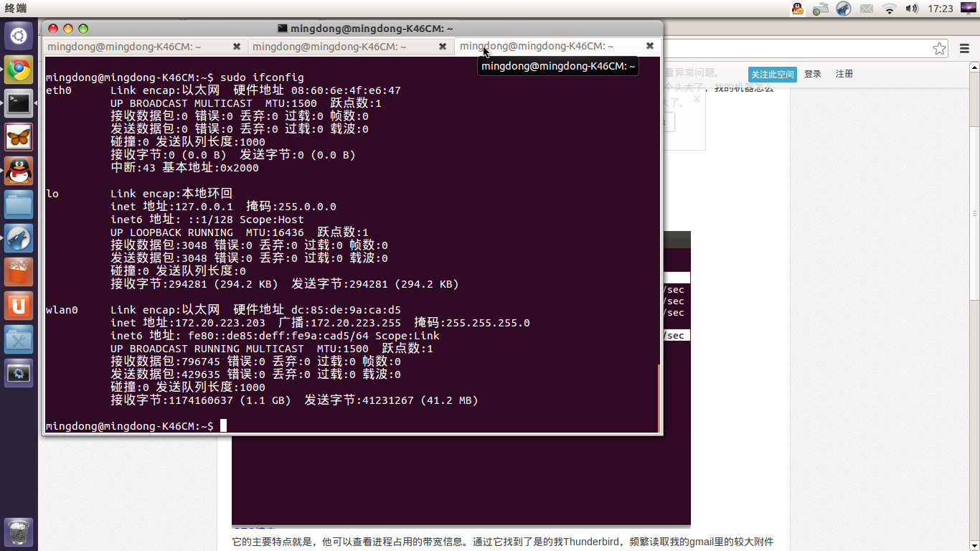The height and width of the screenshot is (551, 980).
Task: Dismiss the small popup X in browser page
Action: pyautogui.click(x=696, y=99)
